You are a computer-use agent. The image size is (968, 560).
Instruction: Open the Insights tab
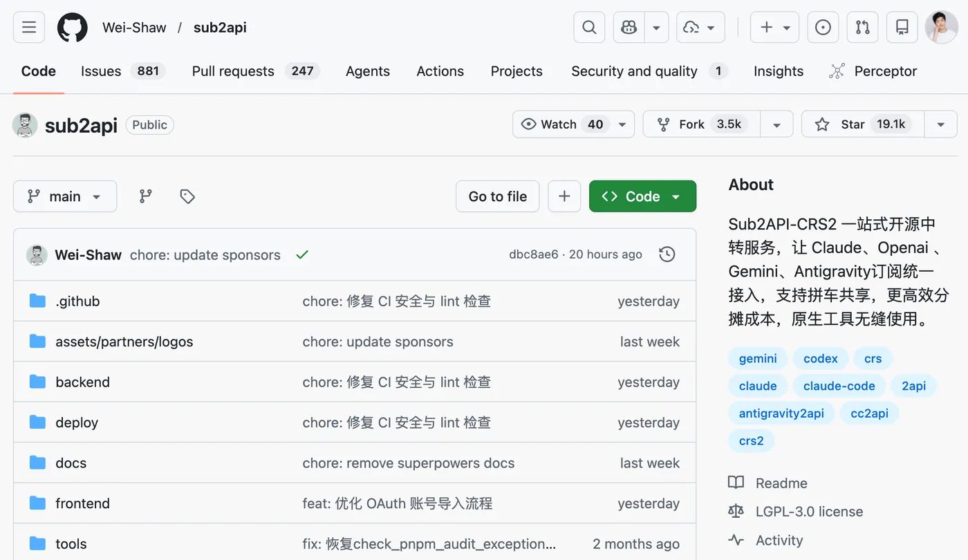coord(779,71)
